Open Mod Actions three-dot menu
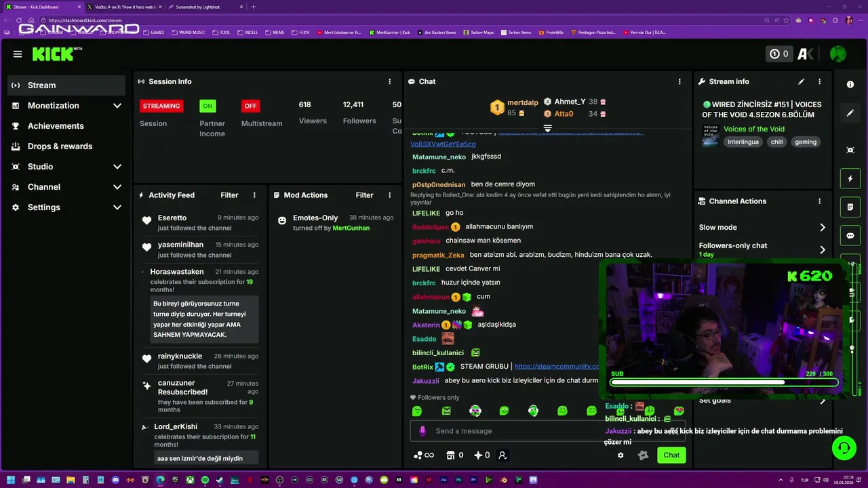The height and width of the screenshot is (488, 868). 389,195
